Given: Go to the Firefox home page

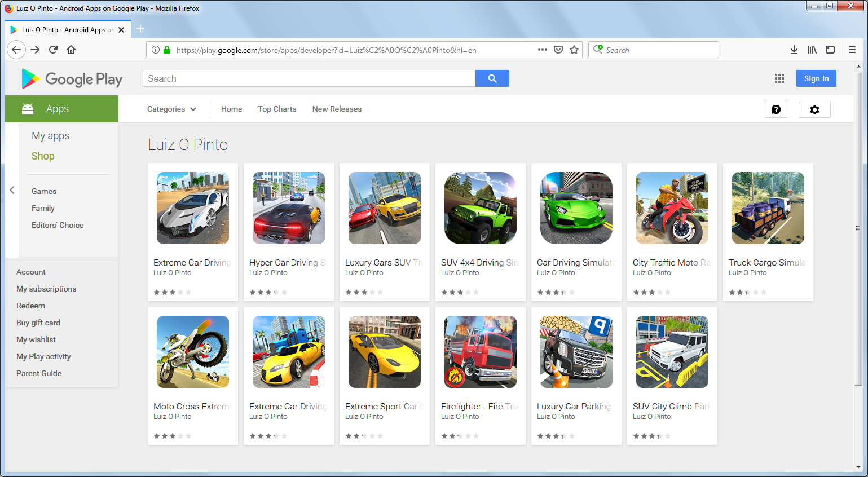Looking at the screenshot, I should 71,50.
